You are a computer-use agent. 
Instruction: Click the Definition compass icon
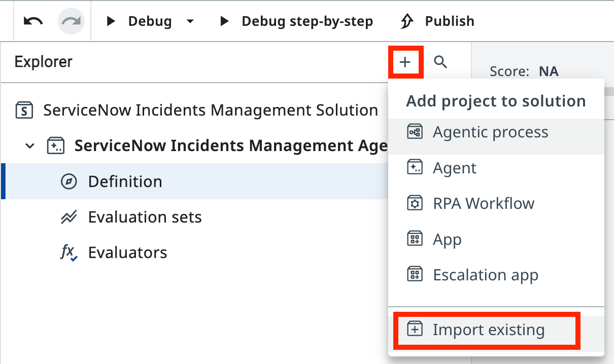point(69,181)
